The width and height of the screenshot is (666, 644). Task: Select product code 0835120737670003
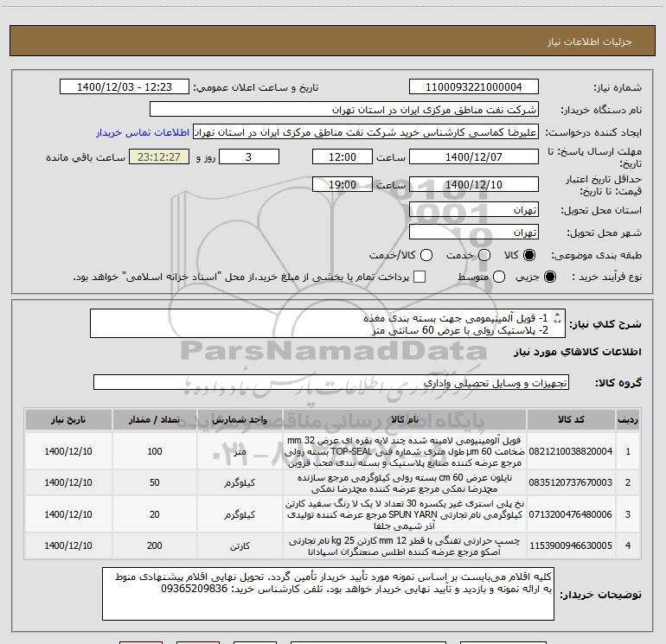[x=571, y=482]
